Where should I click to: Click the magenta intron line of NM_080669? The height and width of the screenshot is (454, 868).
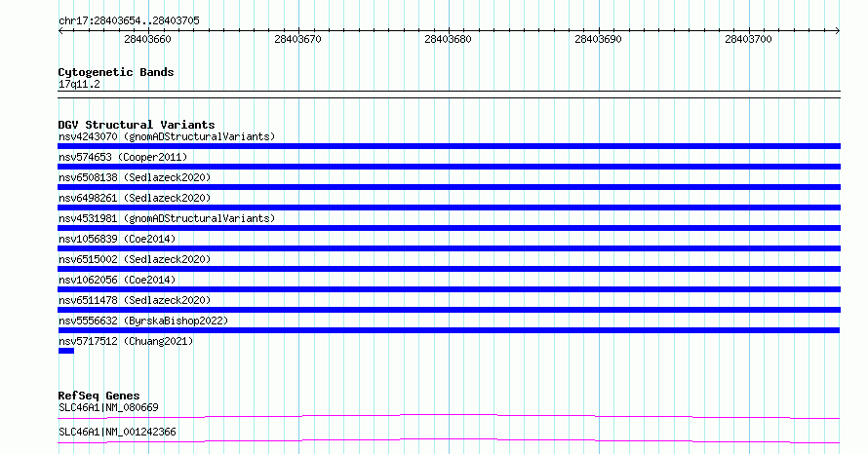(x=449, y=415)
